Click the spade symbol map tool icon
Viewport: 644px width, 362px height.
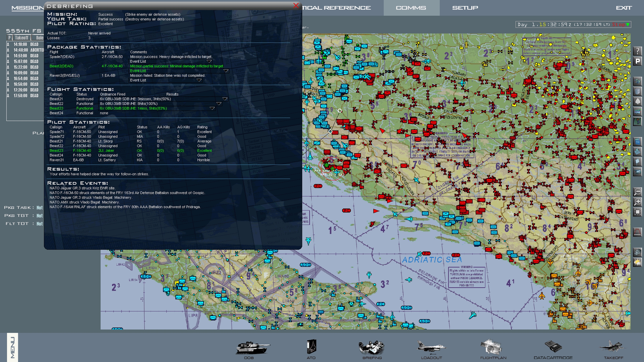coord(637,102)
